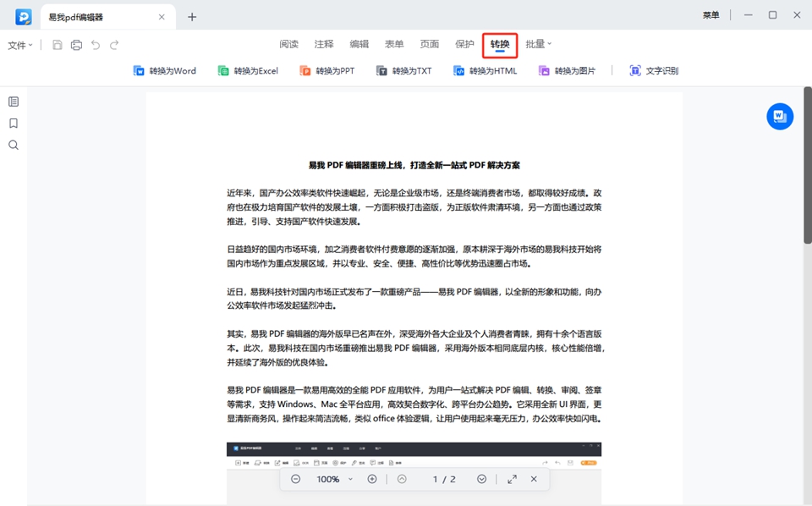Enter fullscreen with the expand icon
This screenshot has height=506, width=812.
coord(513,479)
